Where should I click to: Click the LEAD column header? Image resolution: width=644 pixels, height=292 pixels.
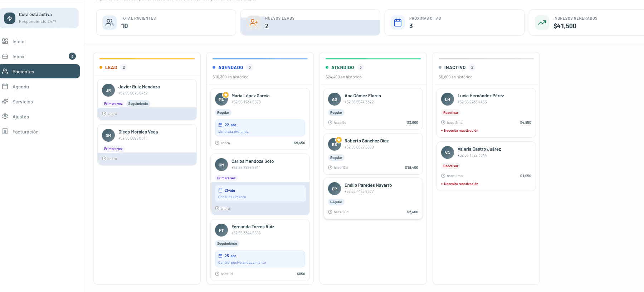[x=111, y=67]
